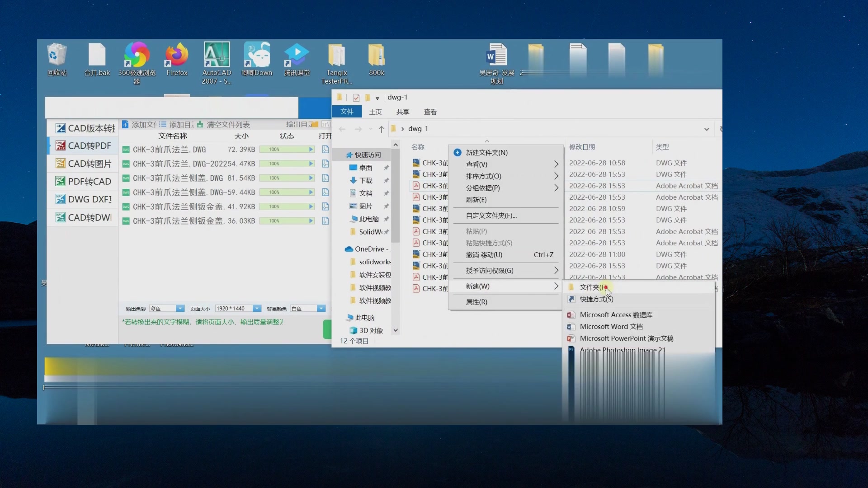868x488 pixels.
Task: Click the 100% progress bar of CHK-3前爪法兰.DWG
Action: [287, 149]
